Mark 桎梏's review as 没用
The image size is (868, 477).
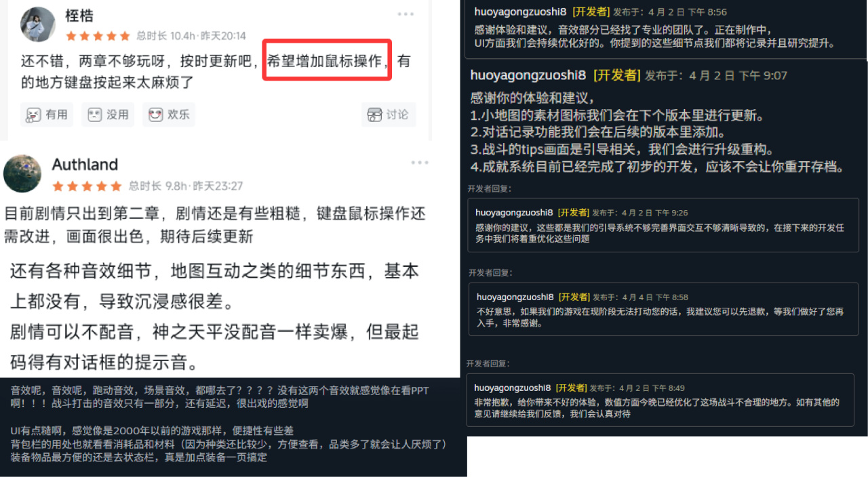click(108, 115)
